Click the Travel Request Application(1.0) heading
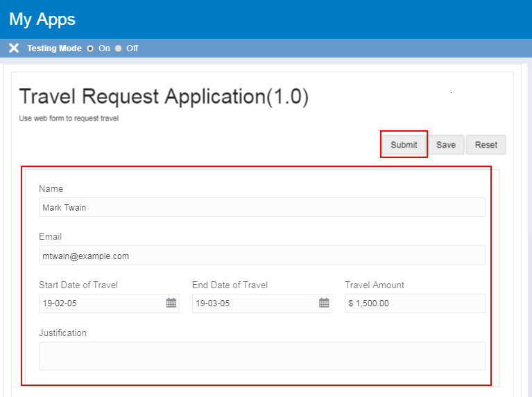This screenshot has width=532, height=397. click(164, 97)
